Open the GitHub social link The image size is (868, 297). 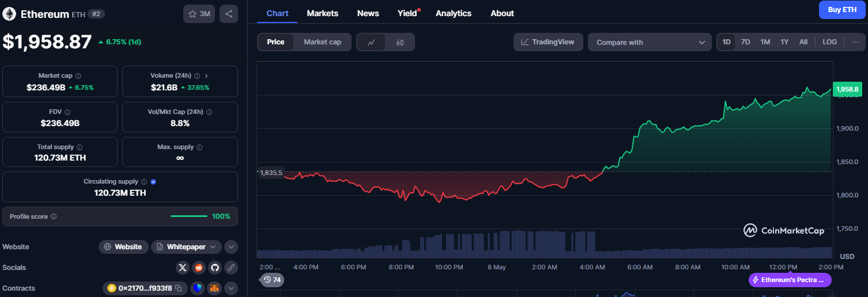215,268
